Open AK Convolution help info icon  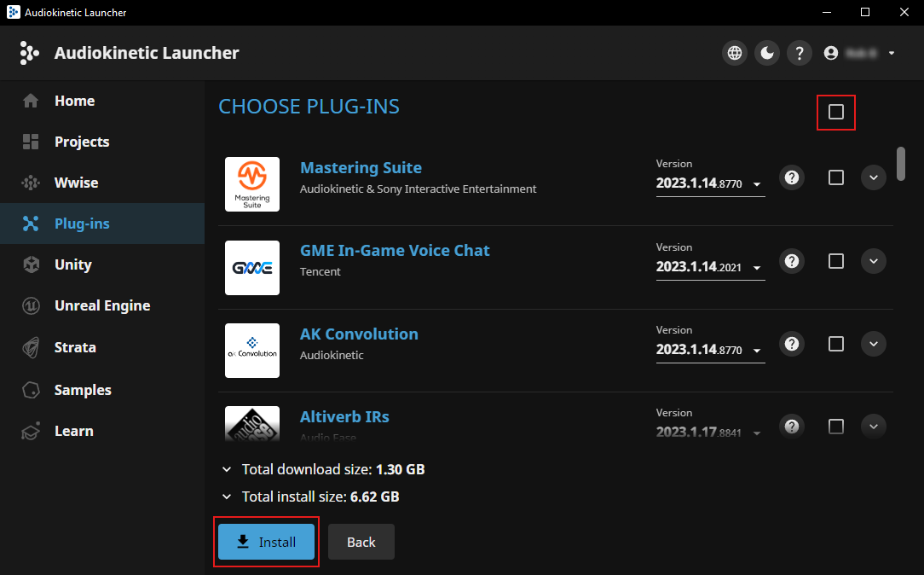tap(791, 344)
